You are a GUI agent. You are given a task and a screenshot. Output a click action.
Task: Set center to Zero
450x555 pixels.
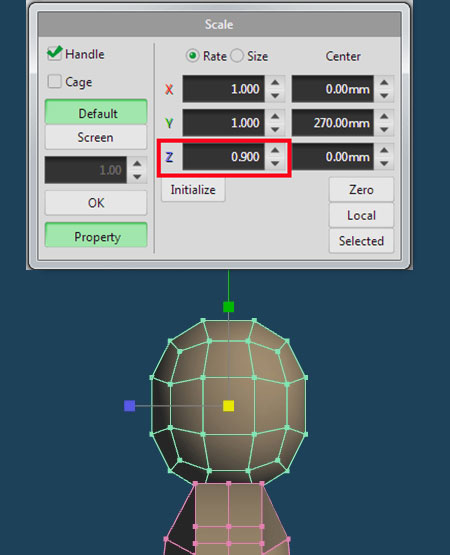[x=361, y=190]
